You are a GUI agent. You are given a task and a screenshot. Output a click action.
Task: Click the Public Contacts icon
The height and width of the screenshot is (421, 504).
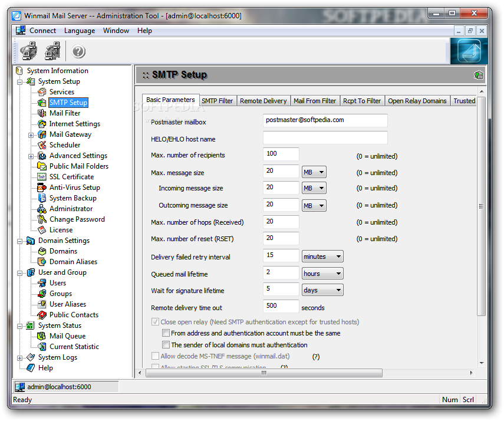click(42, 315)
